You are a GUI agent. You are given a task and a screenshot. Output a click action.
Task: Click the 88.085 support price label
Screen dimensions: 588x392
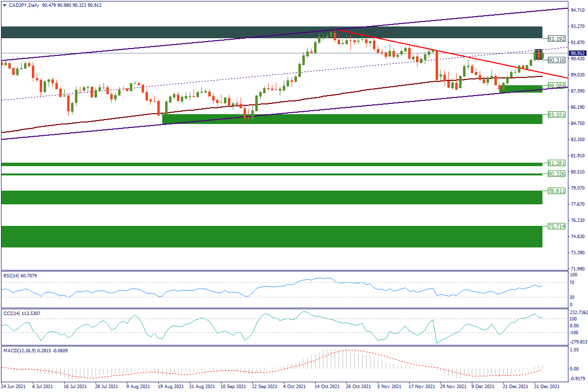tap(556, 85)
